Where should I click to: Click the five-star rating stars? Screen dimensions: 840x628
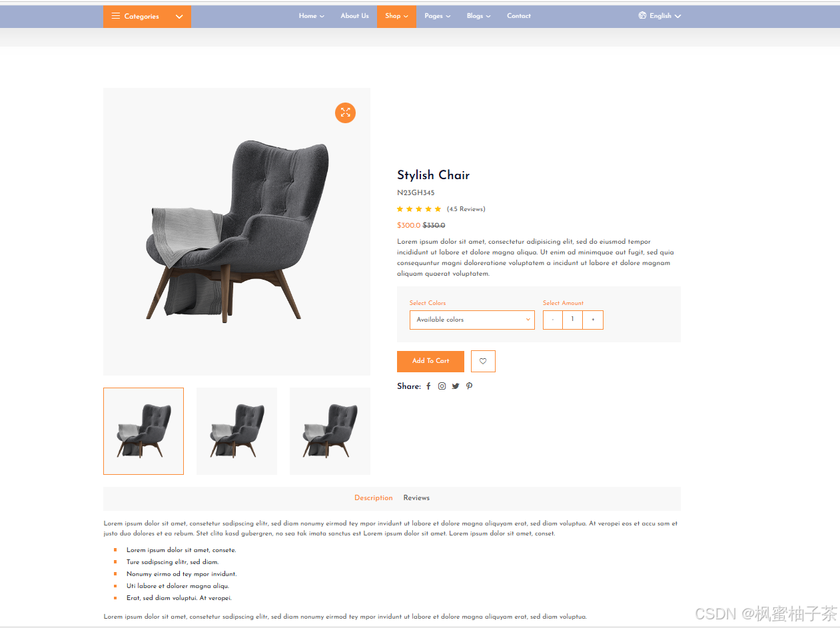click(x=419, y=209)
